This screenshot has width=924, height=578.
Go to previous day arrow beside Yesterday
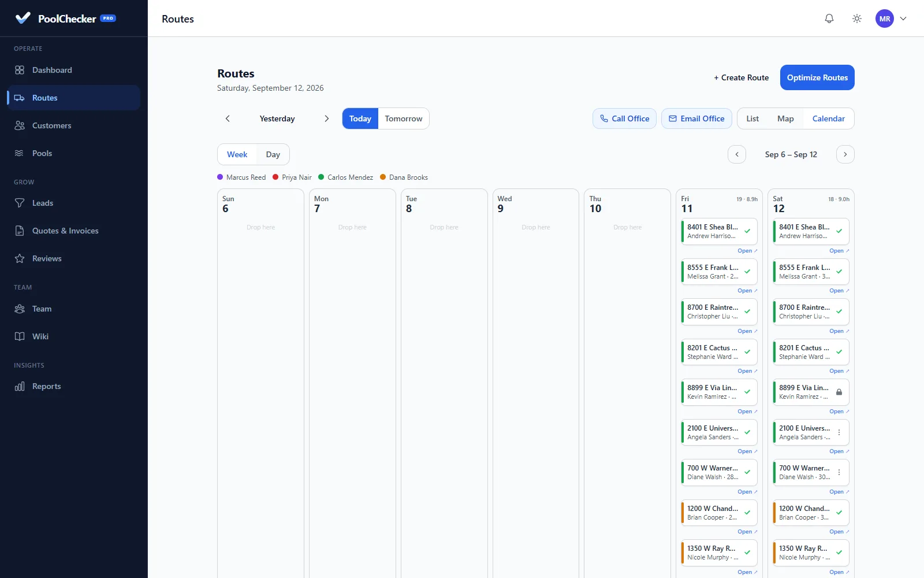[228, 118]
